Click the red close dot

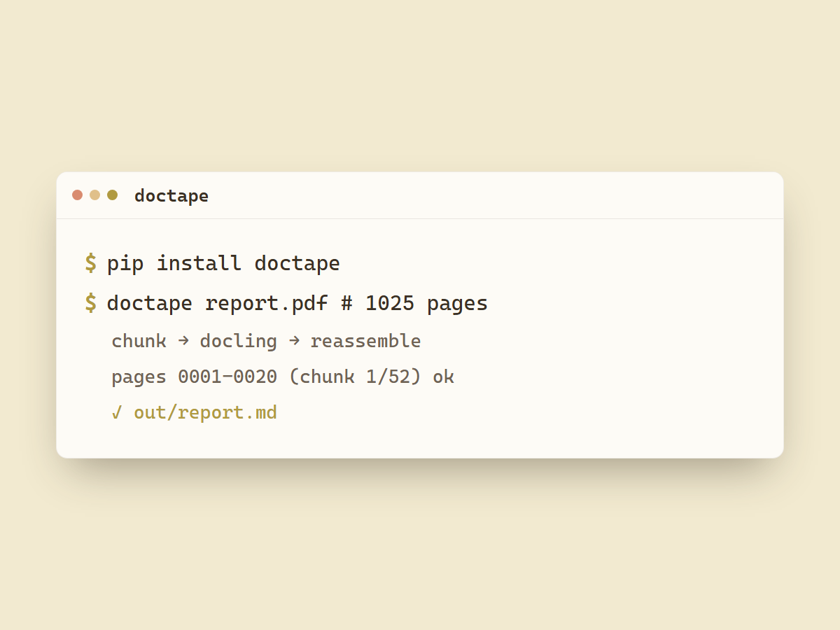tap(77, 195)
